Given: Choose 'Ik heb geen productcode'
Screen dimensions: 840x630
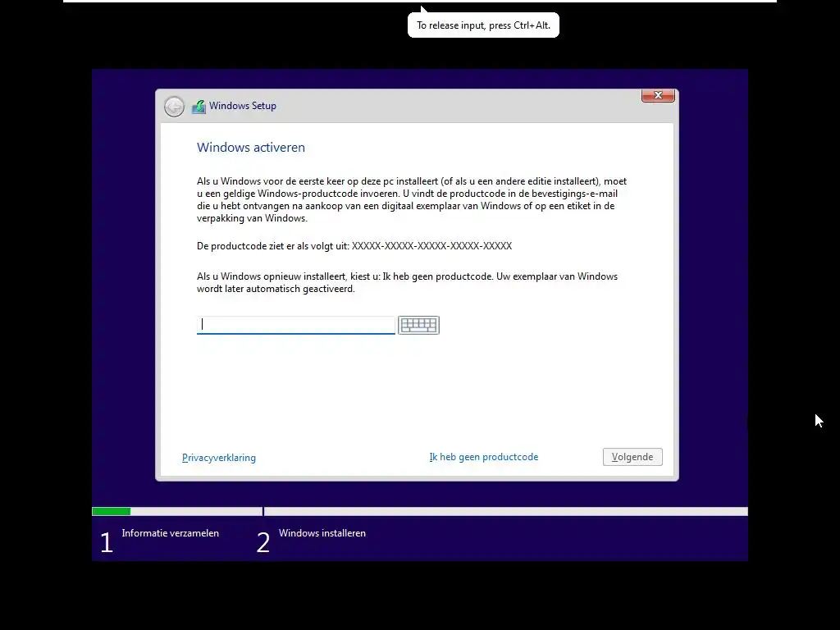Looking at the screenshot, I should (x=484, y=457).
